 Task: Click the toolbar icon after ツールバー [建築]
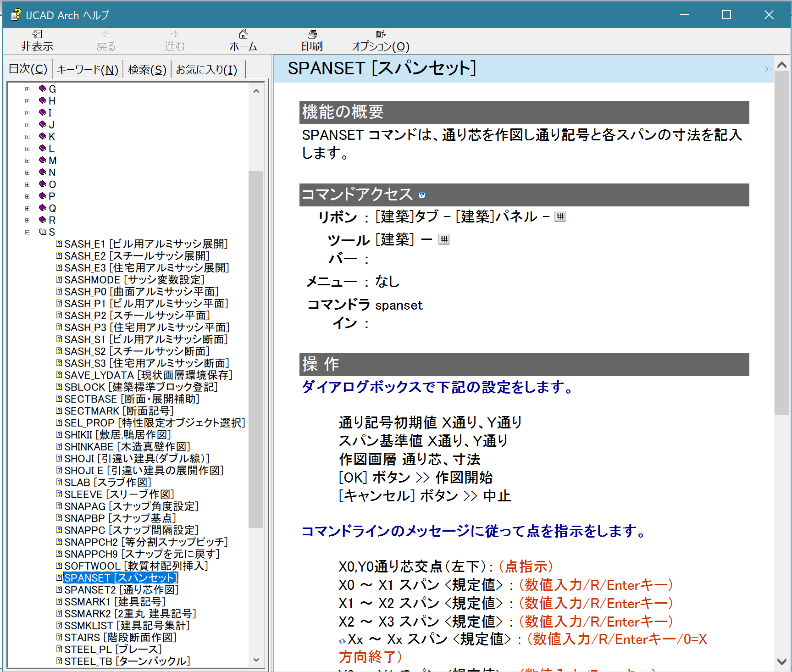coord(444,239)
